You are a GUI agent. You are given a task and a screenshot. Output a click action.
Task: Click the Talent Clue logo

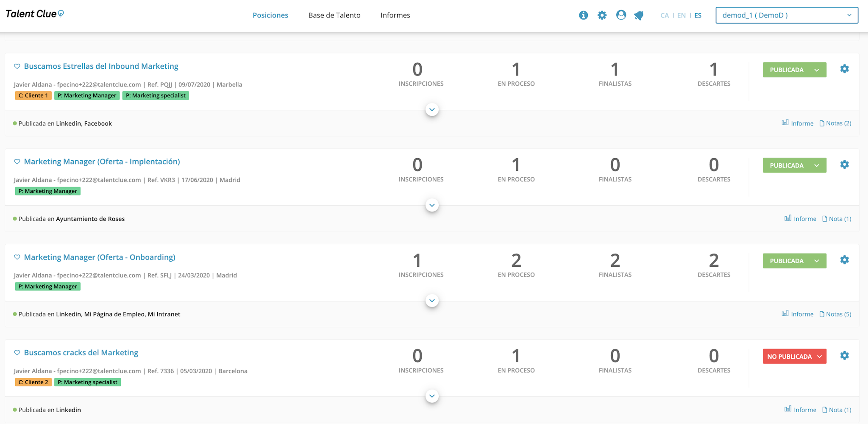coord(34,13)
